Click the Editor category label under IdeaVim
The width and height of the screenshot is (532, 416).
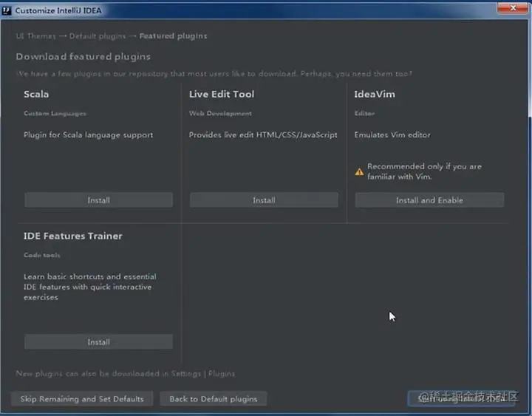point(364,113)
